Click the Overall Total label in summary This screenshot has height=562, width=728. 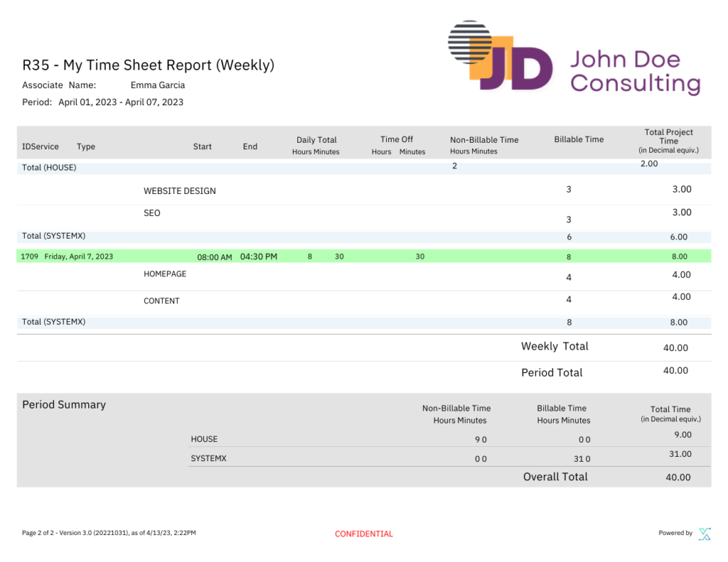click(x=555, y=477)
